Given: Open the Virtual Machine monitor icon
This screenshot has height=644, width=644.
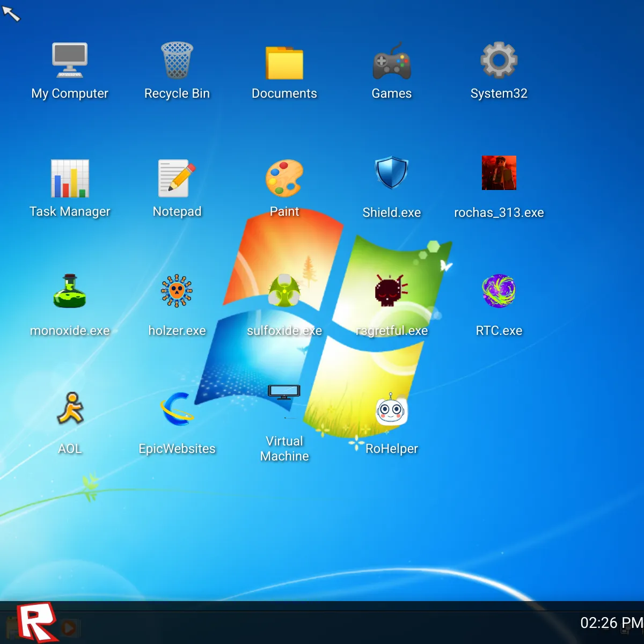Looking at the screenshot, I should point(284,393).
